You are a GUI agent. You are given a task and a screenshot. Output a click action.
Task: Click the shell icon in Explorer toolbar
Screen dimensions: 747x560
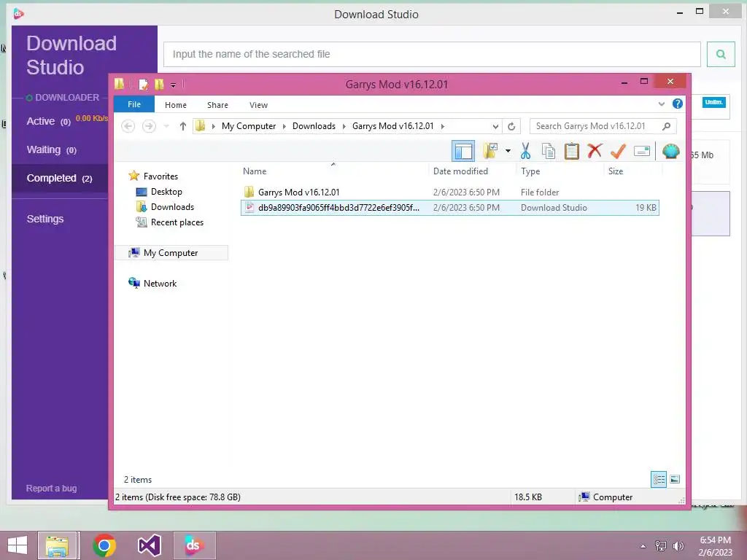pyautogui.click(x=671, y=151)
